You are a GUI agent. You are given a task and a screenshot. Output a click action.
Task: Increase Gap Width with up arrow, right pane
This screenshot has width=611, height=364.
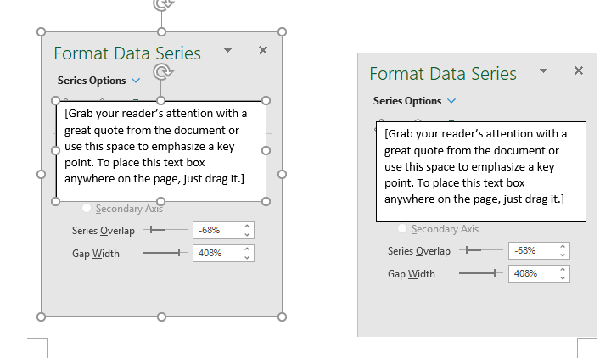pyautogui.click(x=563, y=269)
